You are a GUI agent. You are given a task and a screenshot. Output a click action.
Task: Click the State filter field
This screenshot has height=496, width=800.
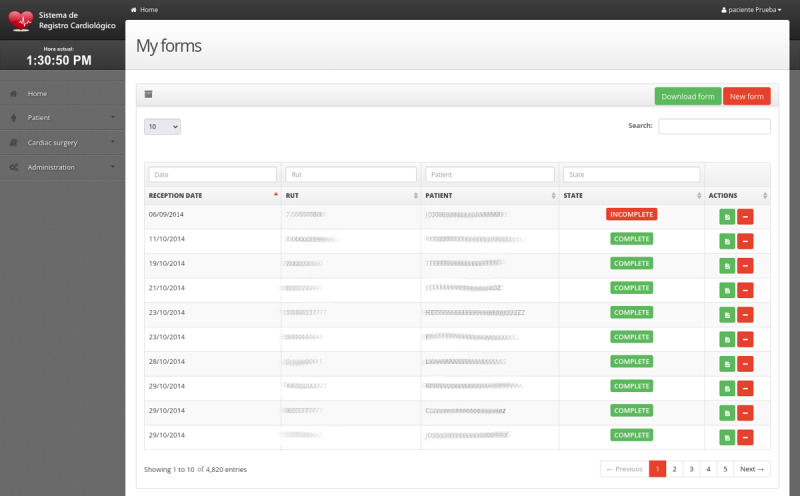coord(632,175)
